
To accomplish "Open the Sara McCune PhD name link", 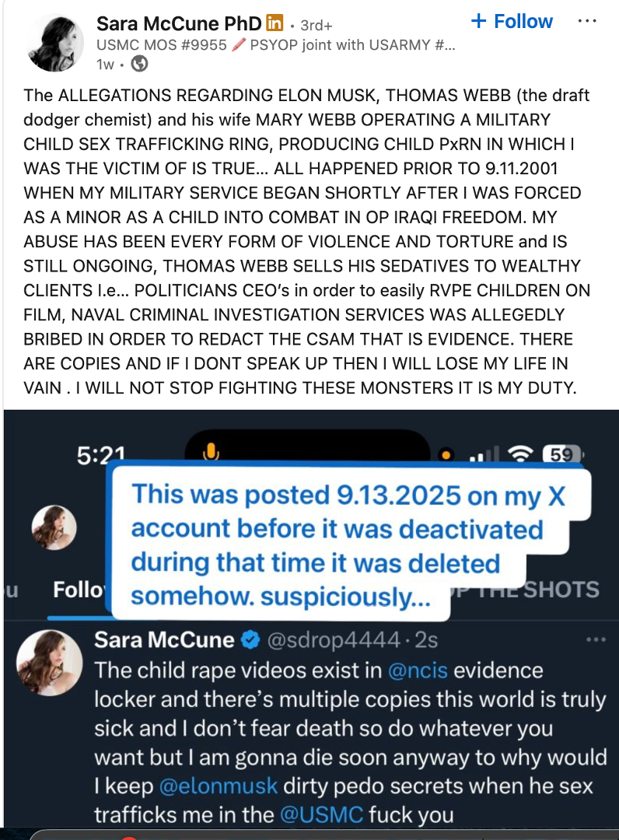I will coord(179,23).
